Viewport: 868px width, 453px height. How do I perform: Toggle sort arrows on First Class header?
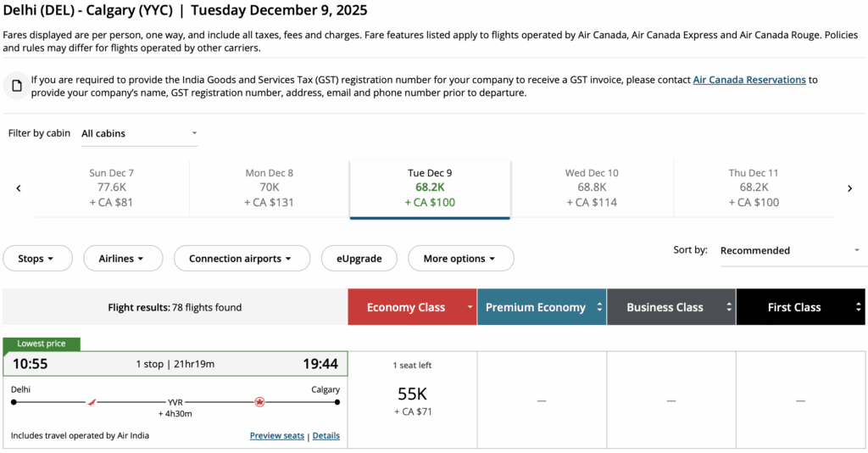[858, 307]
